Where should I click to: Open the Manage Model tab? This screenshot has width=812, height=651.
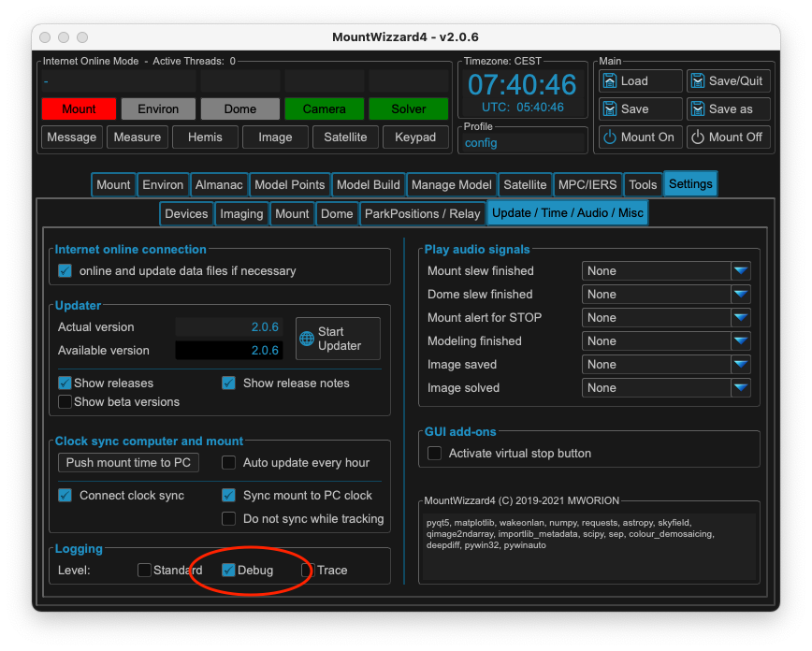click(x=452, y=185)
